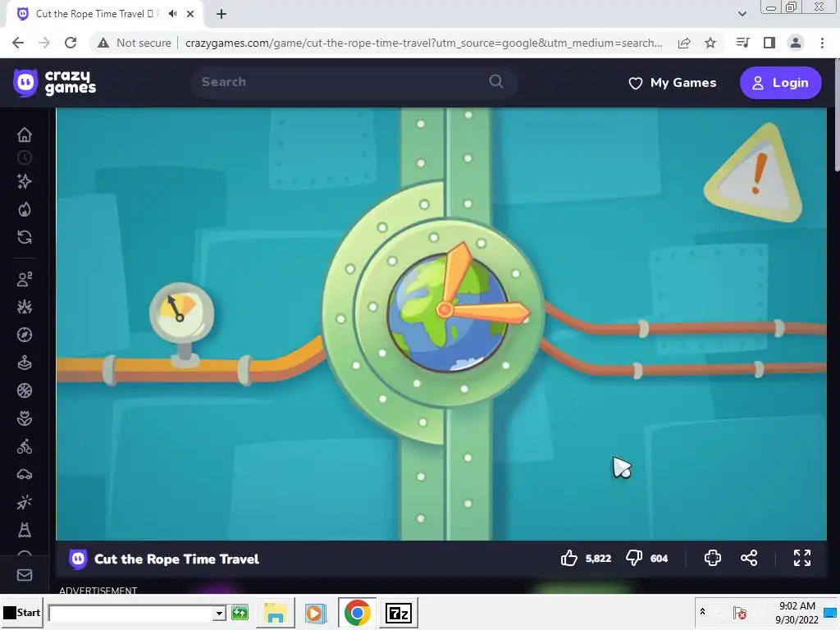Open the envelope contact icon
Image resolution: width=840 pixels, height=630 pixels.
[x=24, y=575]
